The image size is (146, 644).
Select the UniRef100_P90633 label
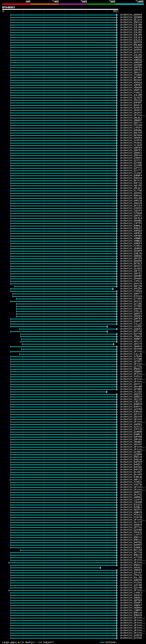(131, 575)
